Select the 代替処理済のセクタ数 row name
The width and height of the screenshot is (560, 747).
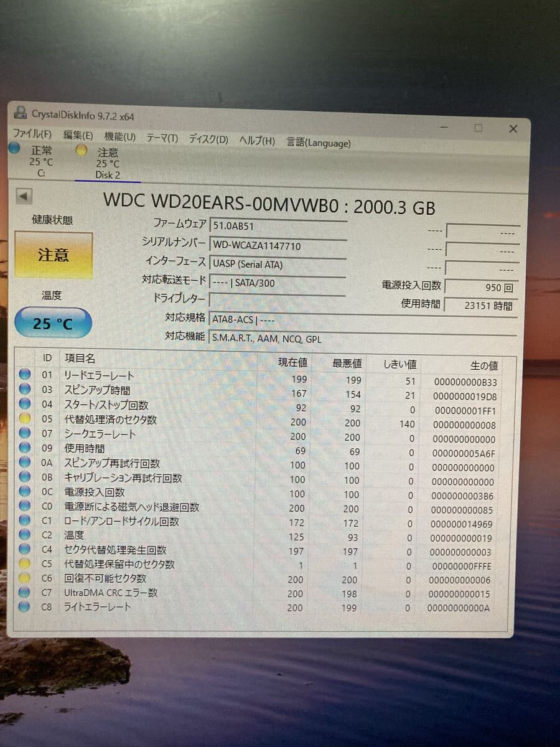pos(111,420)
